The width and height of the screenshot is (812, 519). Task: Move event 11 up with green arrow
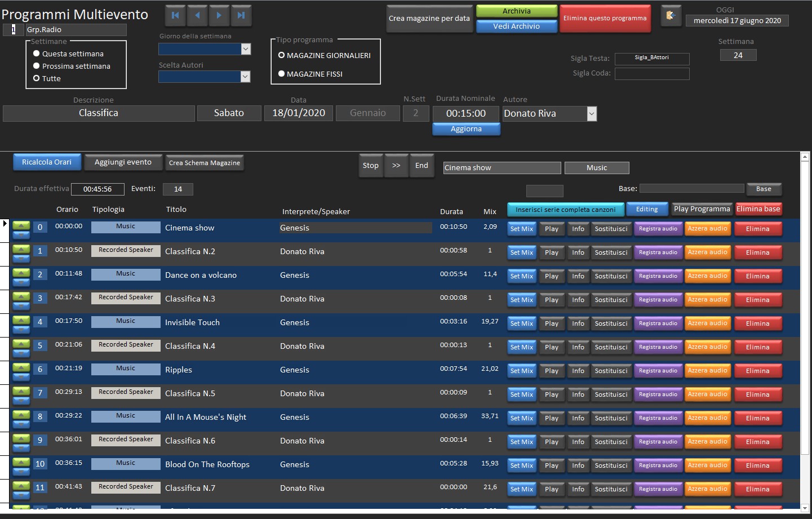(x=21, y=485)
